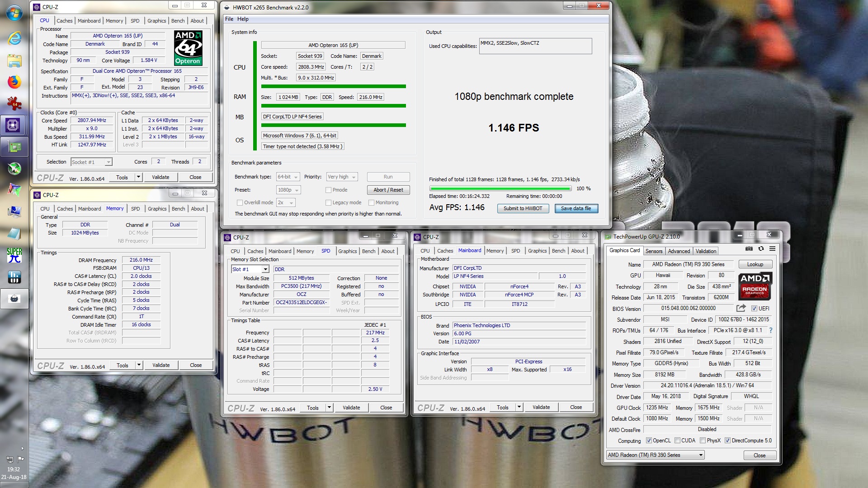Image resolution: width=868 pixels, height=488 pixels.
Task: Open the Validation tab in GPU-Z
Action: click(x=706, y=251)
